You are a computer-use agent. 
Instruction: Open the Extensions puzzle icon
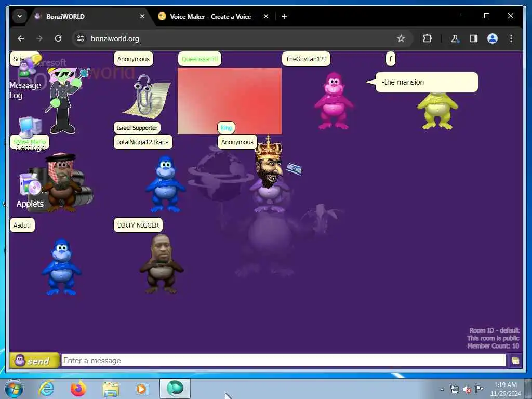coord(427,38)
